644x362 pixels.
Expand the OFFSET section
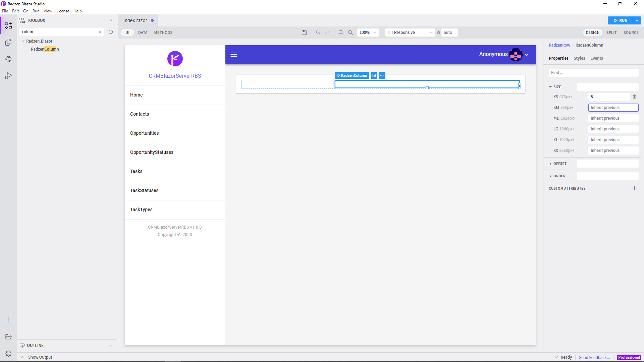click(x=550, y=164)
